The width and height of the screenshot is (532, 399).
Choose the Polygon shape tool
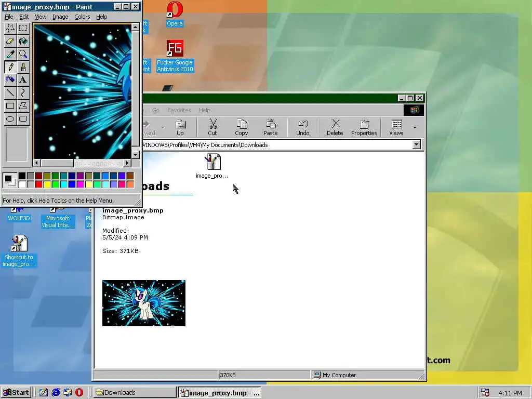point(23,105)
